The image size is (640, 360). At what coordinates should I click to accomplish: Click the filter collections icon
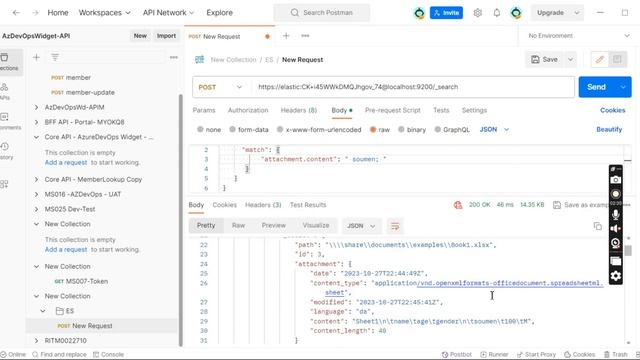coord(55,58)
